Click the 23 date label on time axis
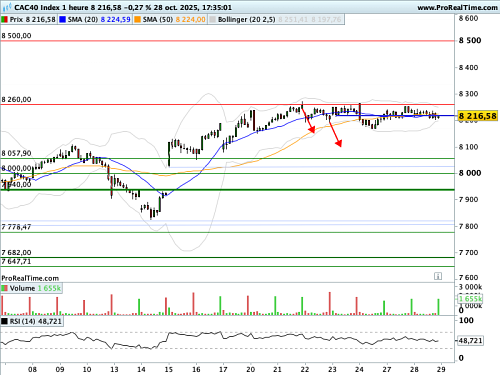The height and width of the screenshot is (375, 500). tap(332, 369)
